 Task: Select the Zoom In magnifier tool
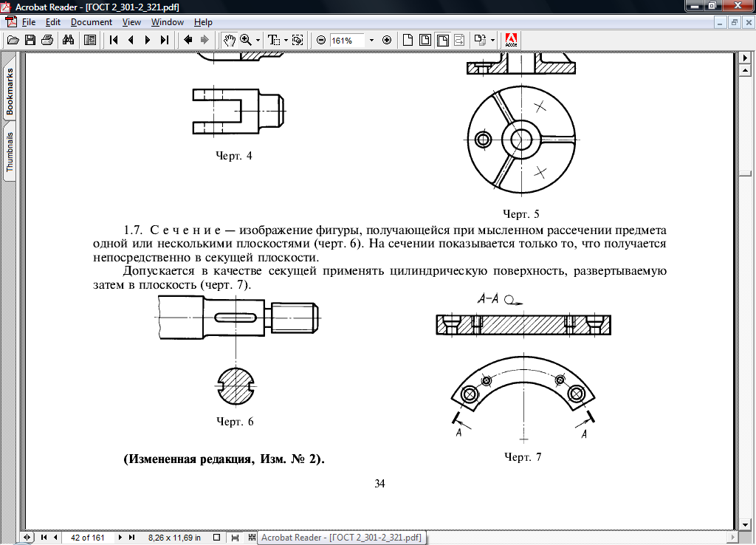246,40
